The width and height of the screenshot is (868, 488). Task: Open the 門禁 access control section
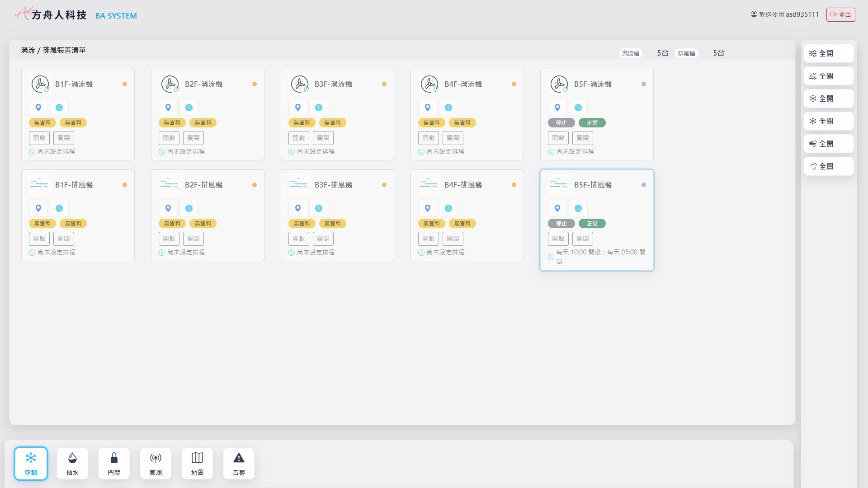[114, 464]
